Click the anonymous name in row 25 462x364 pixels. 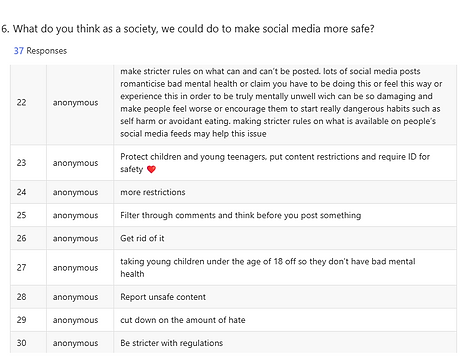(x=75, y=215)
